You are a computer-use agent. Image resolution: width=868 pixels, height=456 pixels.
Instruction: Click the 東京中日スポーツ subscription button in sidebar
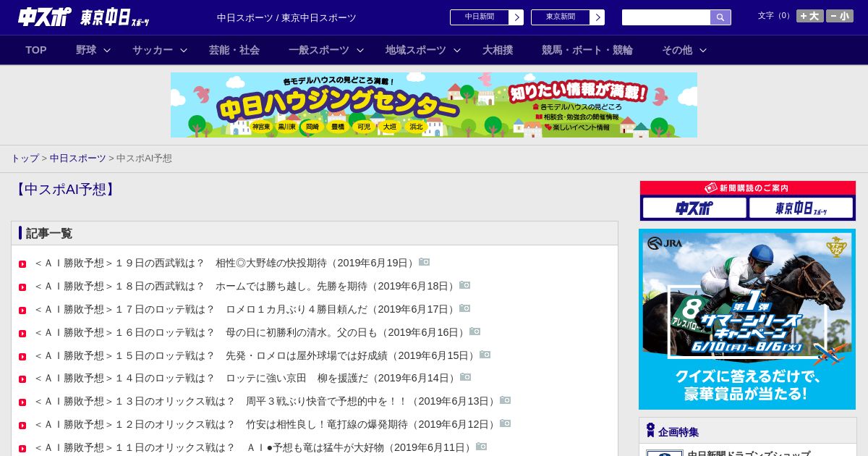coord(801,208)
